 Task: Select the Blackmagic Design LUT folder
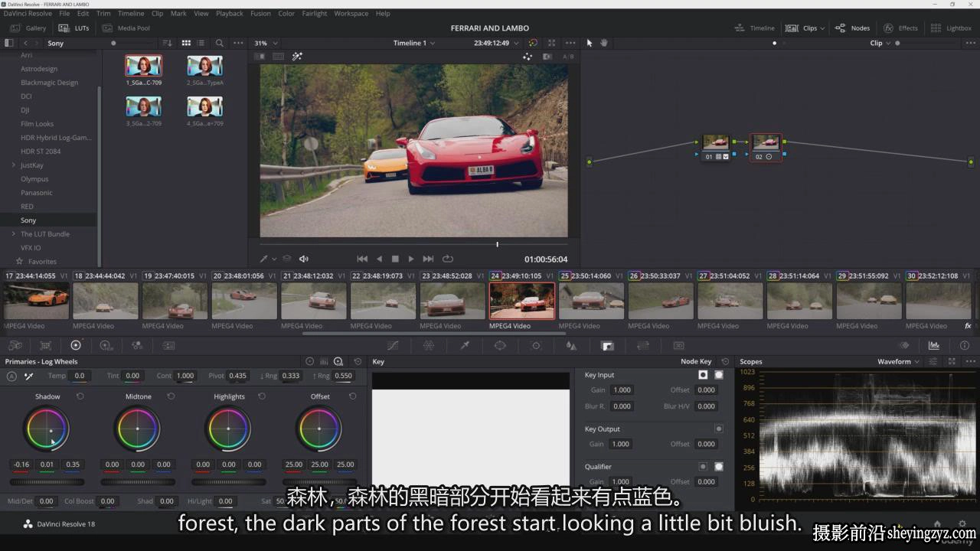(x=49, y=83)
